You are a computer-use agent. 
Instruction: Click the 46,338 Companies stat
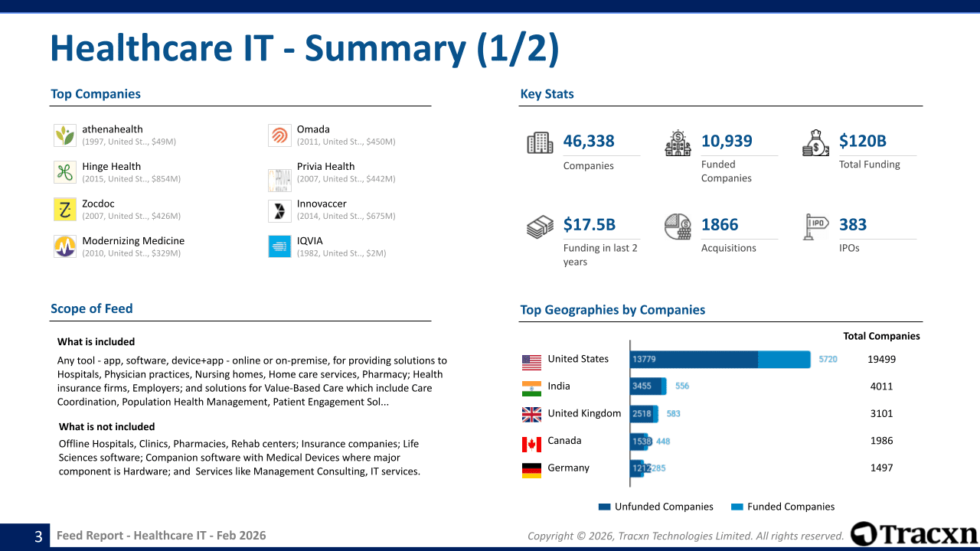(589, 141)
